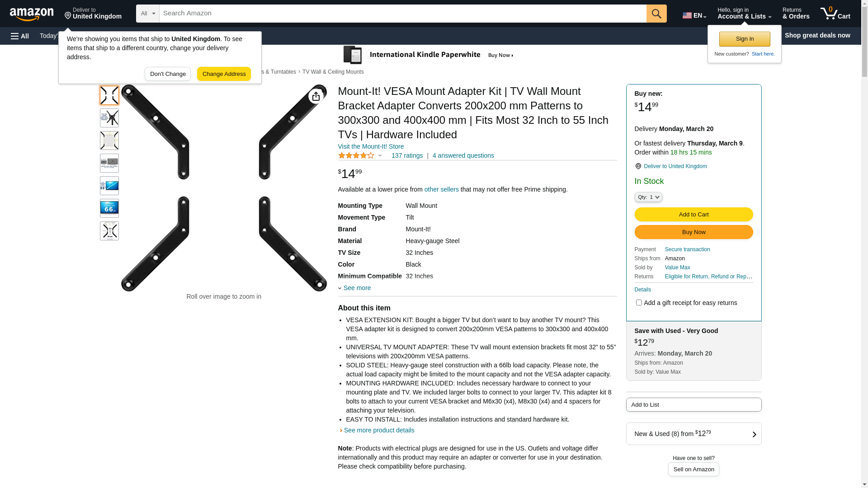Open the shopping cart
Screen dimensions: 868x488
pyautogui.click(x=835, y=14)
